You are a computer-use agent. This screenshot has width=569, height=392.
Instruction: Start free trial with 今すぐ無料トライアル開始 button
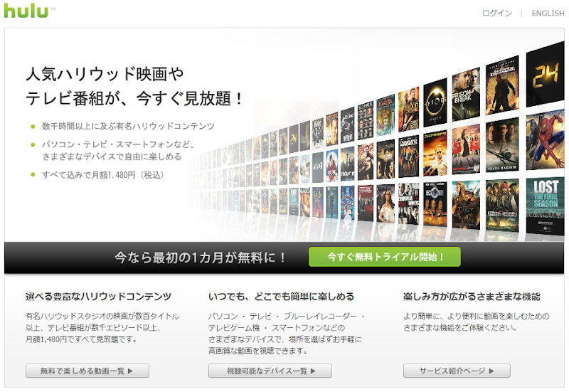pos(385,257)
